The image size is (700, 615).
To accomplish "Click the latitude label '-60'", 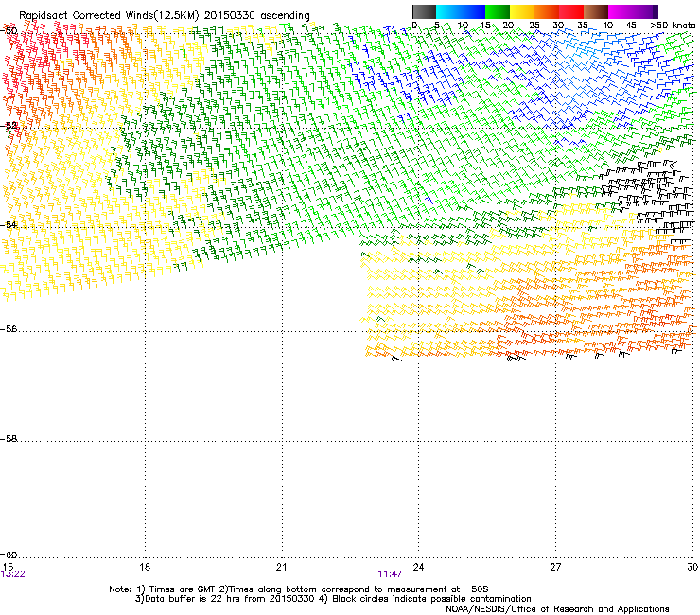I will point(9,555).
